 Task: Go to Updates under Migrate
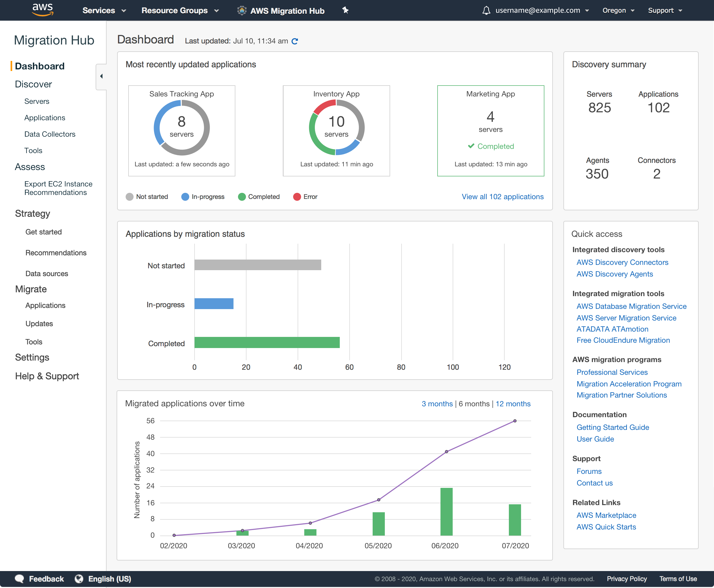39,323
